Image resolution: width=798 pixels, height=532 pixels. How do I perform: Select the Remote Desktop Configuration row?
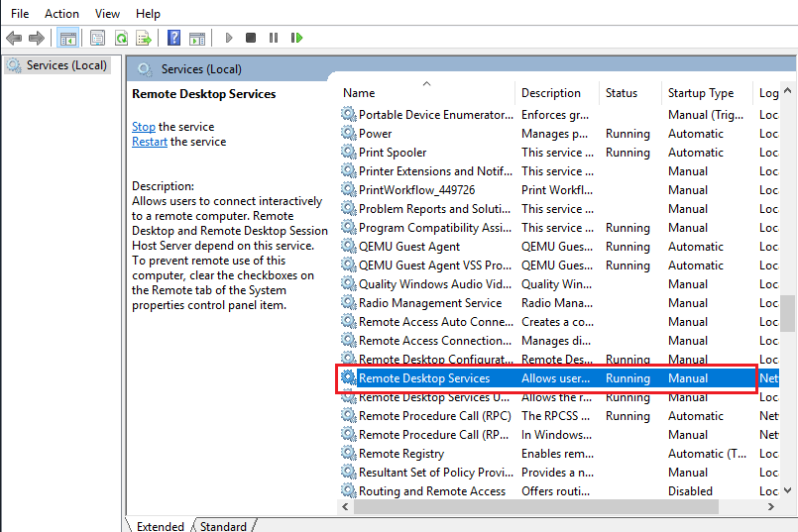click(x=558, y=358)
